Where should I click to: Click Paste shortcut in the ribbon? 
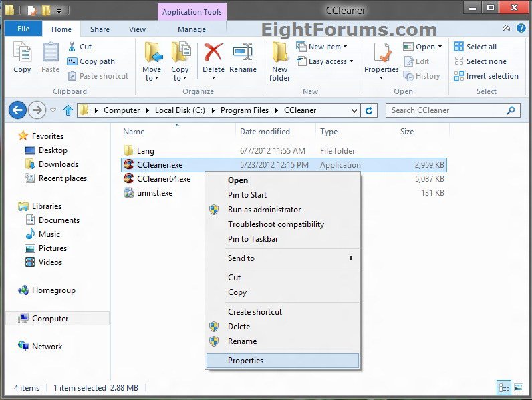click(98, 76)
